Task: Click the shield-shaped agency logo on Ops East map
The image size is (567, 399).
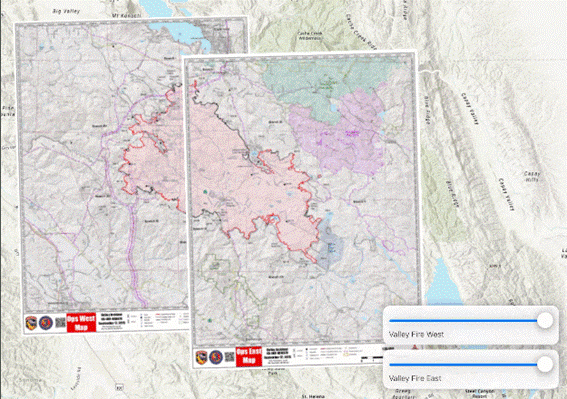Action: [201, 357]
